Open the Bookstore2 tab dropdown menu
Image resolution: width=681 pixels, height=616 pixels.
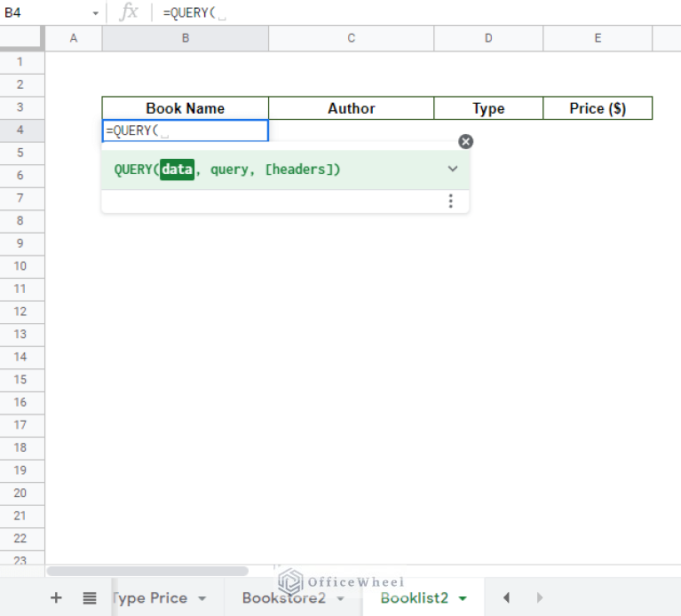click(340, 599)
